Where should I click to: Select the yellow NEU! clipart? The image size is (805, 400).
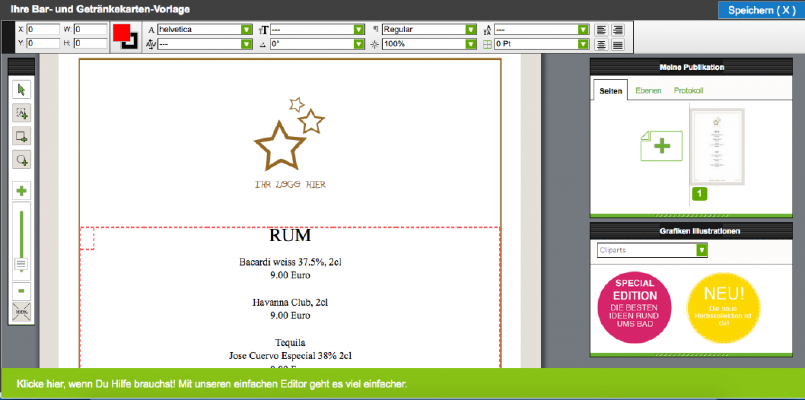(x=724, y=308)
